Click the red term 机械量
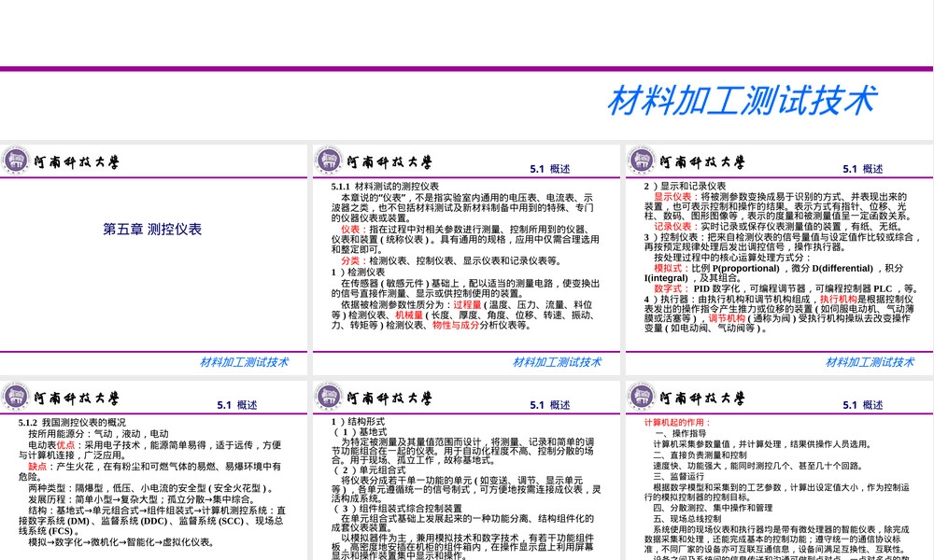The width and height of the screenshot is (934, 560). [x=409, y=315]
